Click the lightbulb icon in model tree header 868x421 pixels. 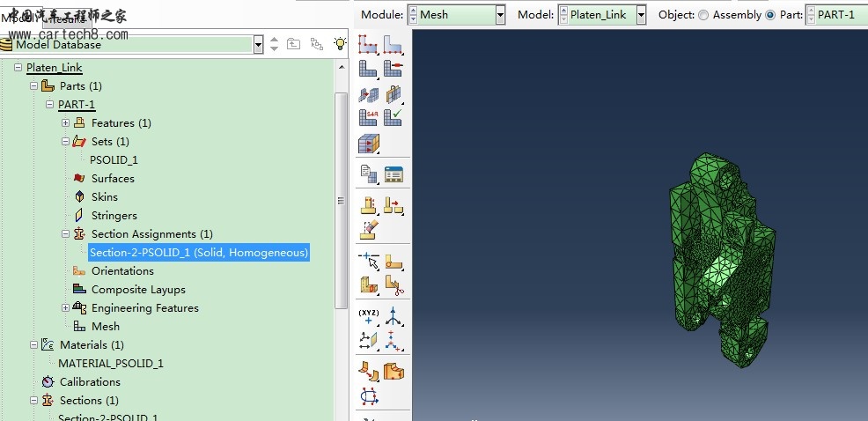[340, 43]
